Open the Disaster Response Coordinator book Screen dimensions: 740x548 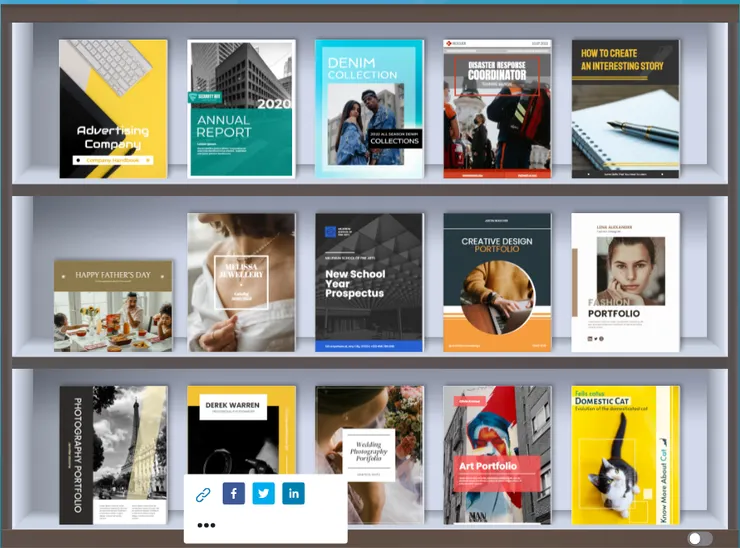[x=497, y=109]
